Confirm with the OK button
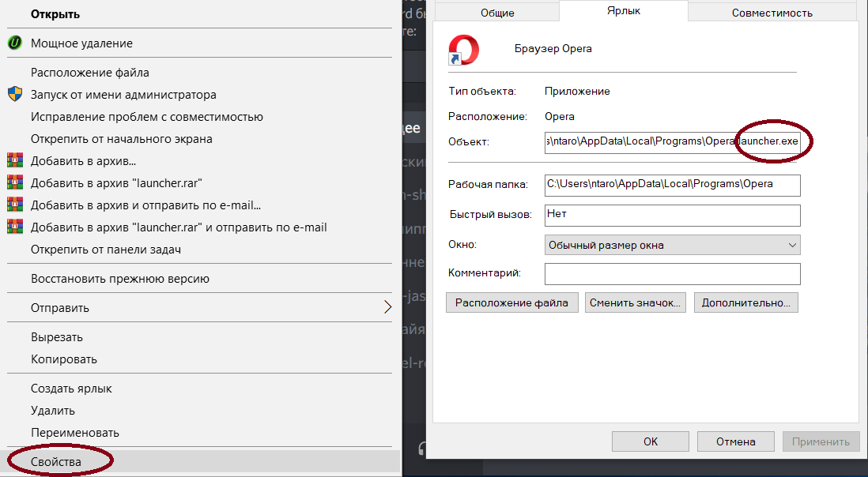868x477 pixels. pyautogui.click(x=650, y=441)
